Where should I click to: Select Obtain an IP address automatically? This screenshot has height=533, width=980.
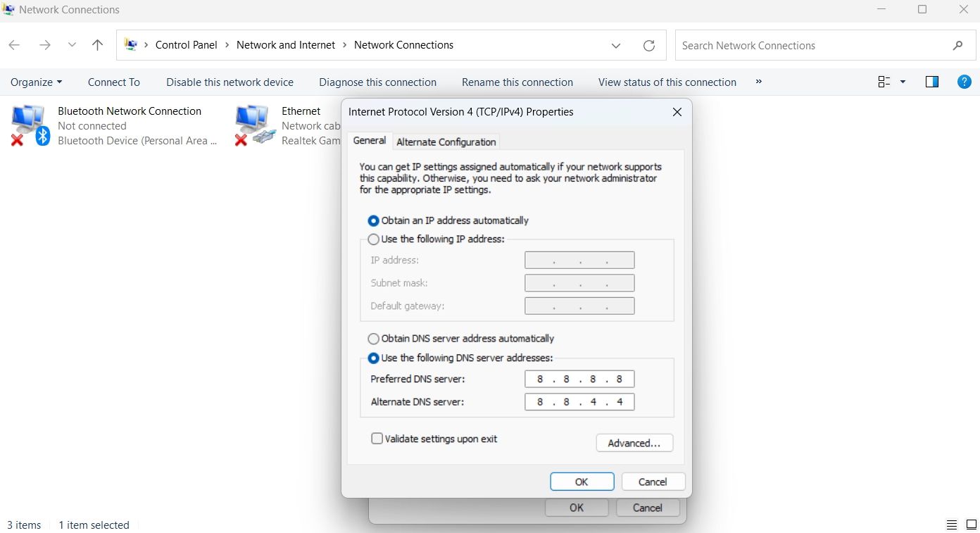point(373,220)
